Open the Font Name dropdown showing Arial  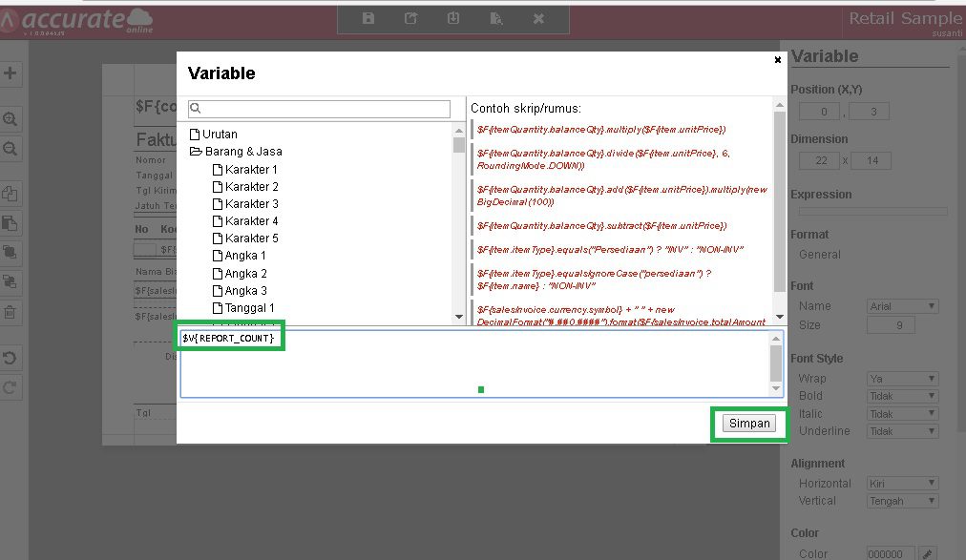tap(904, 306)
